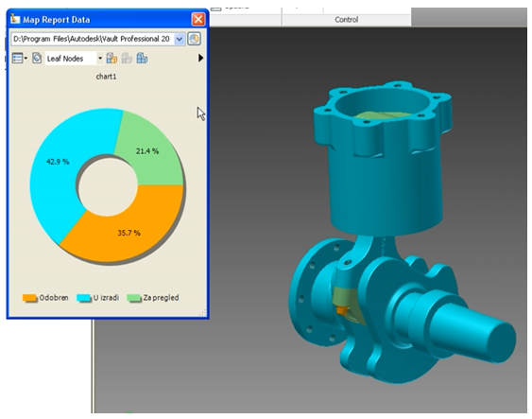The image size is (532, 419).
Task: Expand the Leaf Nodes combo box
Action: [100, 59]
